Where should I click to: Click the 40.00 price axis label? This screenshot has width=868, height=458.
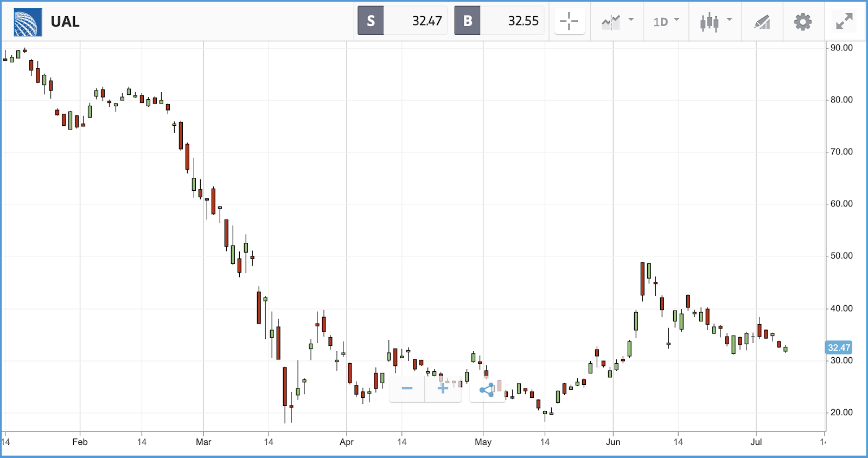point(841,308)
